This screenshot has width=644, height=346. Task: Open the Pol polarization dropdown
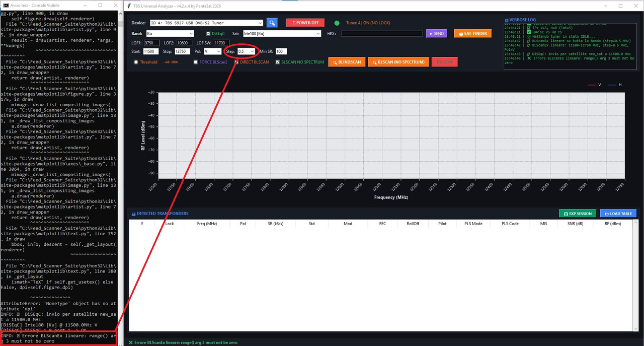[212, 51]
